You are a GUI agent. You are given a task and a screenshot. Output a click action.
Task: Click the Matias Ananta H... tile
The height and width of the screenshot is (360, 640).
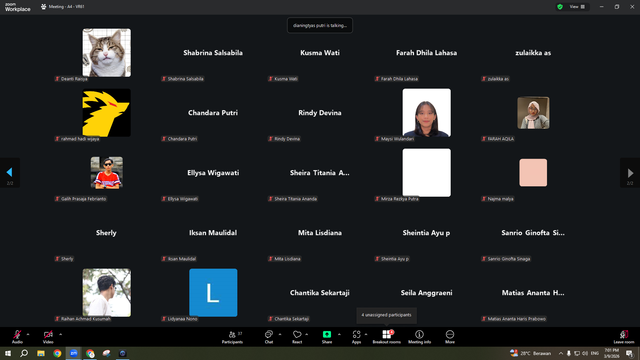[x=533, y=293]
